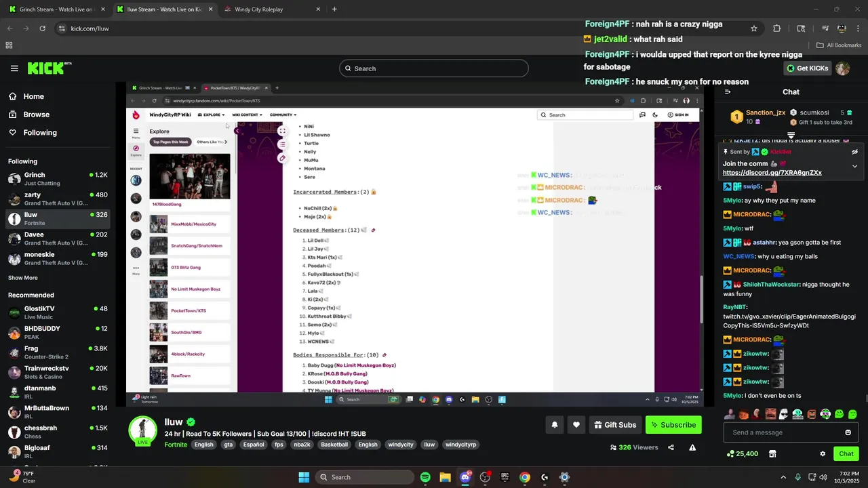
Task: Select the Español tag
Action: pyautogui.click(x=254, y=445)
